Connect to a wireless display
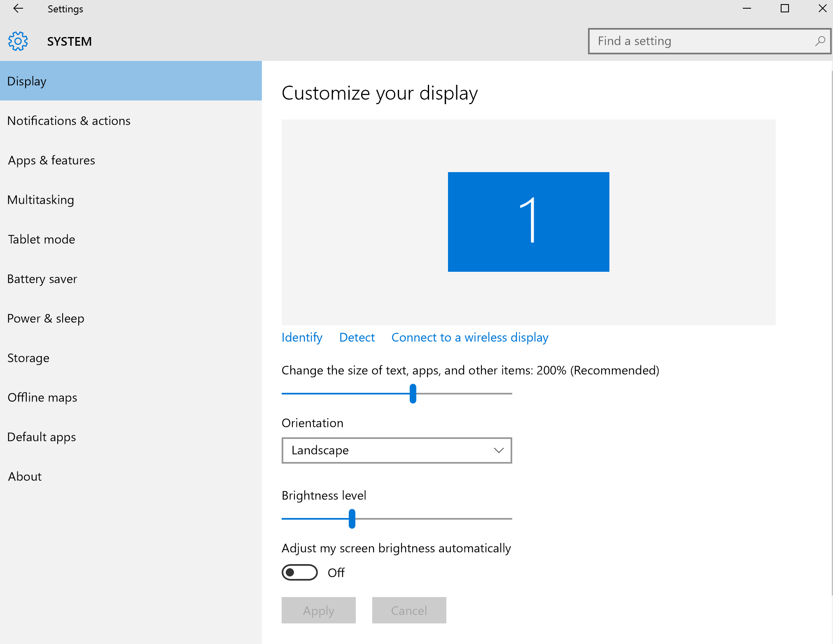The height and width of the screenshot is (644, 833). (x=470, y=338)
